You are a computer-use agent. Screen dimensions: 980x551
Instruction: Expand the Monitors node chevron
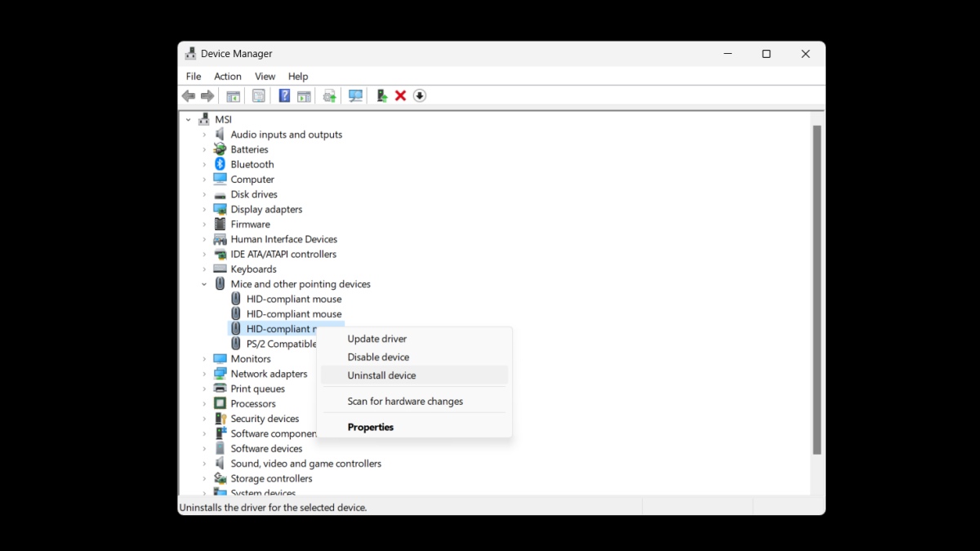pyautogui.click(x=204, y=358)
